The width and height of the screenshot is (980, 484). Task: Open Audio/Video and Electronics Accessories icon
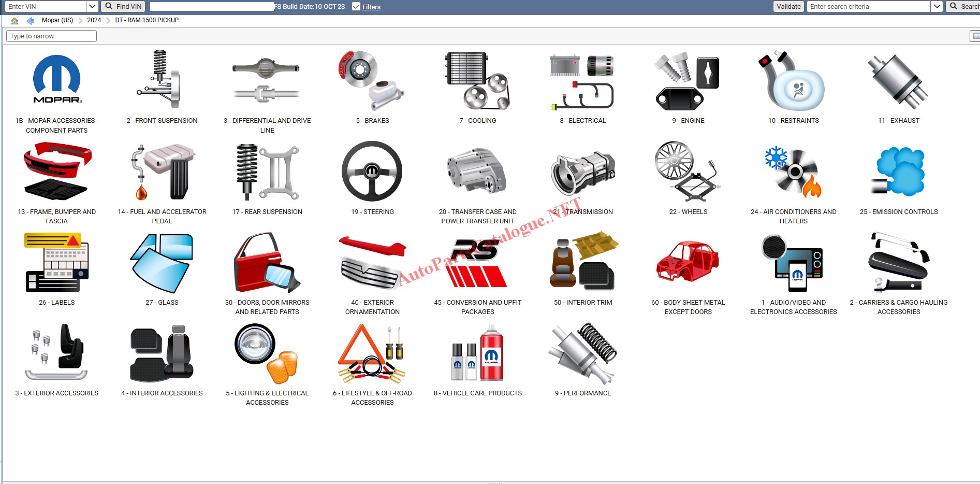[793, 263]
